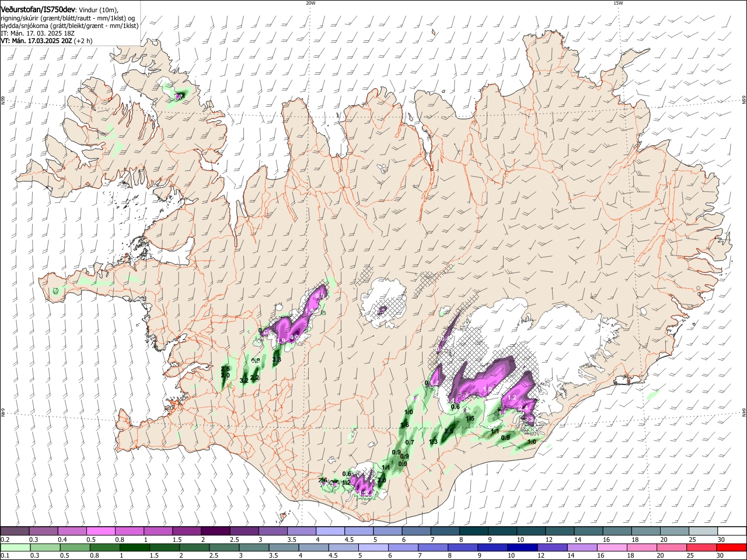Click the 0.1 label in lower legend row
The width and height of the screenshot is (747, 560).
click(x=4, y=555)
